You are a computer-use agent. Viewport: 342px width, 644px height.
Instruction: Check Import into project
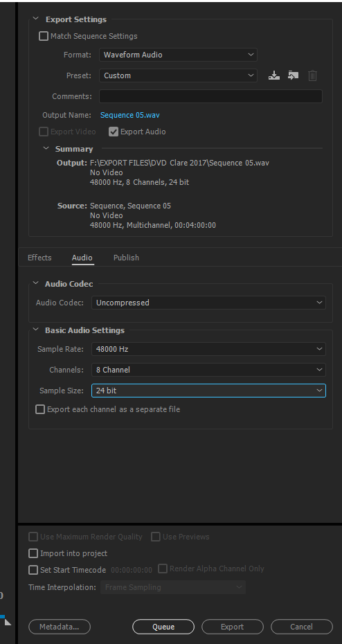point(33,554)
